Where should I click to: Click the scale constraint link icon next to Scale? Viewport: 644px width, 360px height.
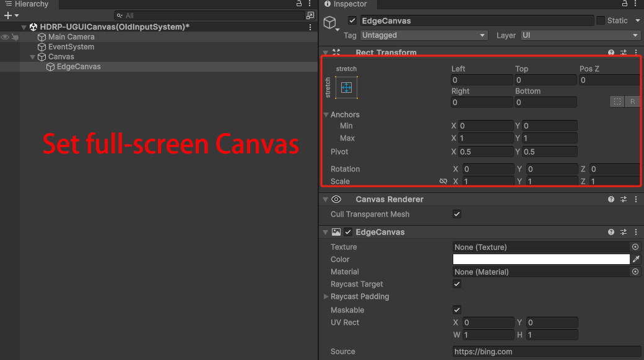[x=443, y=181]
